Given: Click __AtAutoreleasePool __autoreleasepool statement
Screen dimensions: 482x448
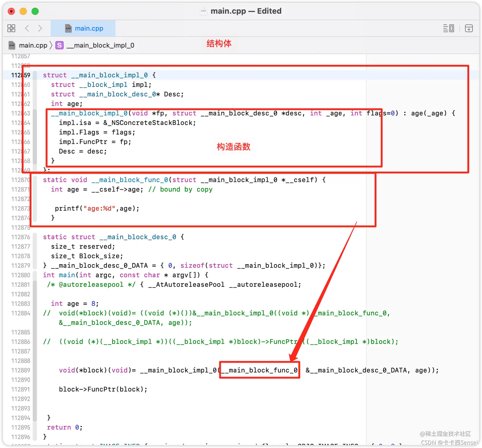Looking at the screenshot, I should tap(224, 285).
